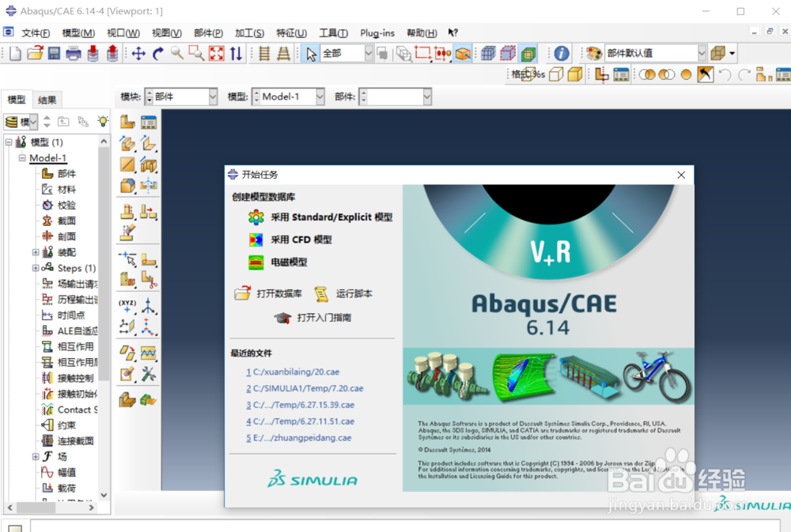Click the Create Datum Point XYZ tool

[x=127, y=306]
